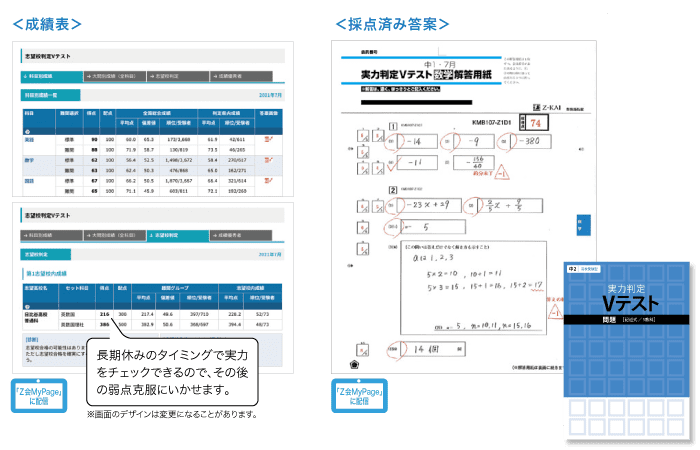The height and width of the screenshot is (450, 700).
Task: Click the 科目別成績一覧 section label
Action: click(50, 95)
